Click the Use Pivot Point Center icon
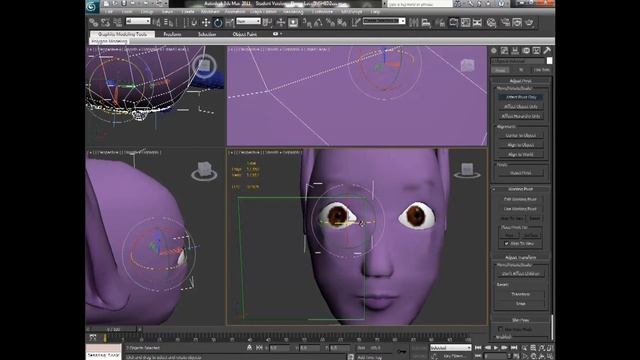 [268, 22]
